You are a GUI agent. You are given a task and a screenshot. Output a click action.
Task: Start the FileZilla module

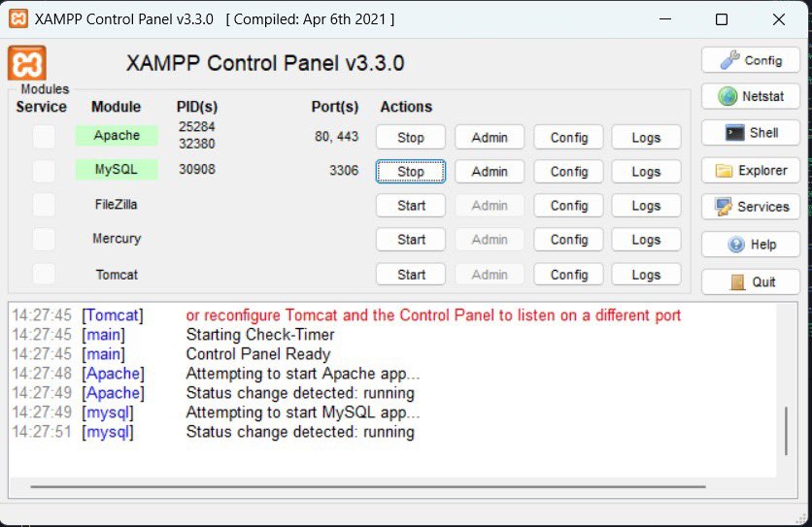(x=411, y=206)
